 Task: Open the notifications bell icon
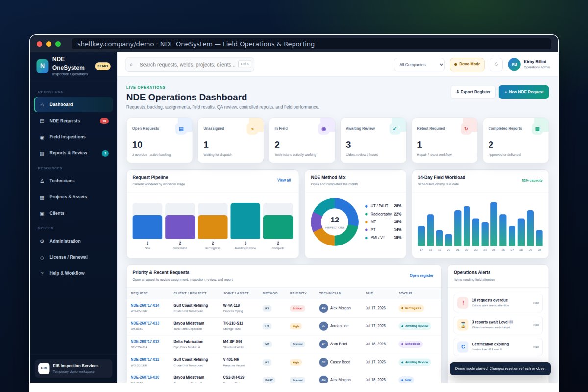(496, 64)
